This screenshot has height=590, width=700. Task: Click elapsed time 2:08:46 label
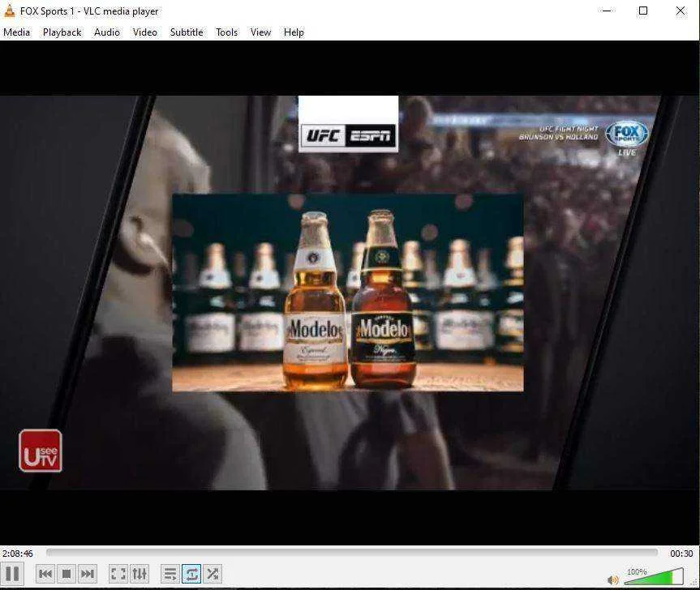click(18, 554)
